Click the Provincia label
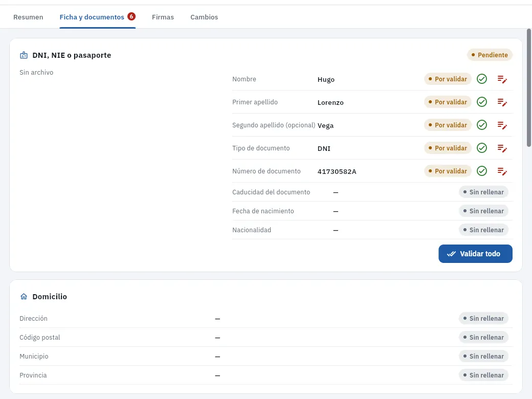532x399 pixels. [x=33, y=375]
